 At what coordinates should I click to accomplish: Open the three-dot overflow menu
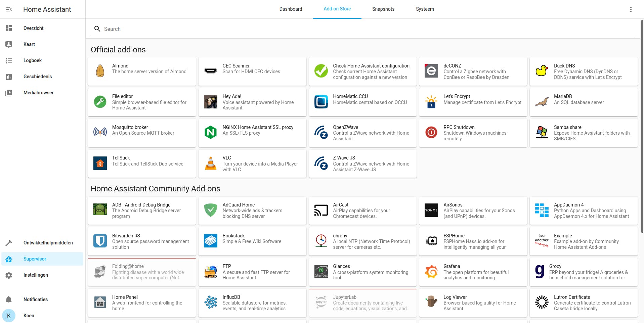631,9
